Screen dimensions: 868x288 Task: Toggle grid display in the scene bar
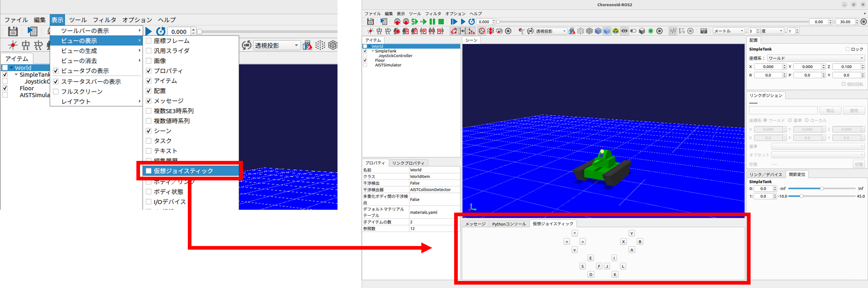tap(581, 30)
